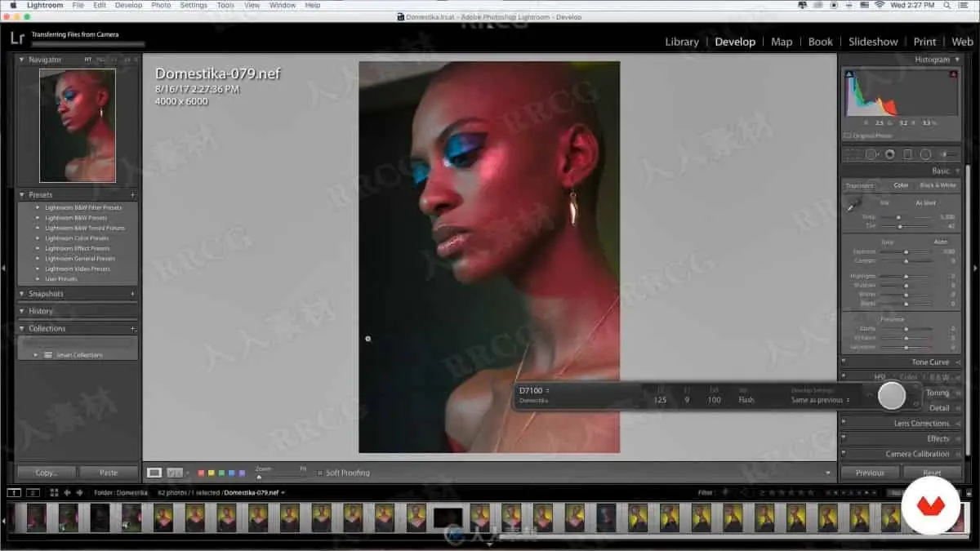The height and width of the screenshot is (551, 980).
Task: Open Grid view from filmstrip bar
Action: pyautogui.click(x=54, y=492)
